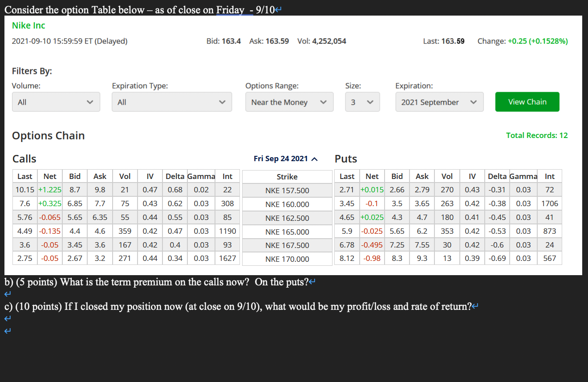The image size is (588, 382).
Task: Click puts open interest 1706
Action: pyautogui.click(x=550, y=203)
